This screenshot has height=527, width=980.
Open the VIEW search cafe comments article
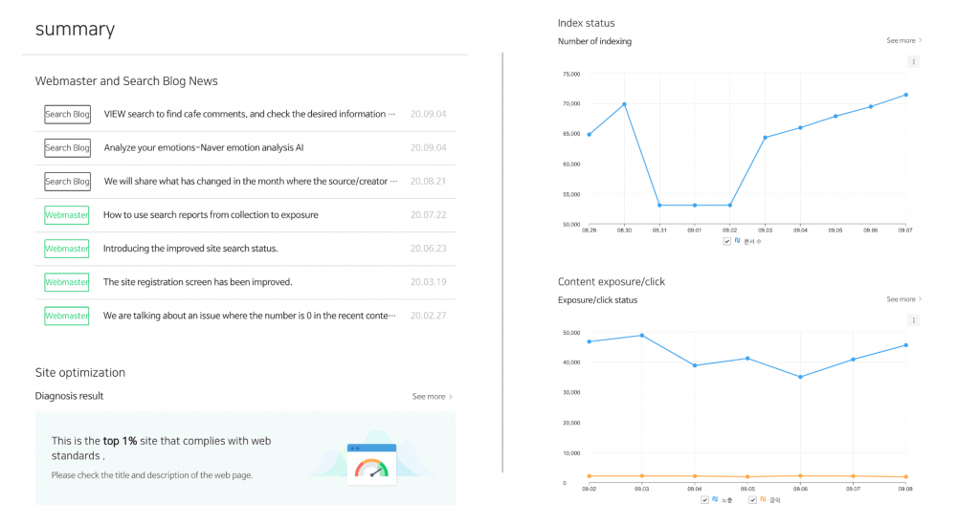click(x=250, y=114)
